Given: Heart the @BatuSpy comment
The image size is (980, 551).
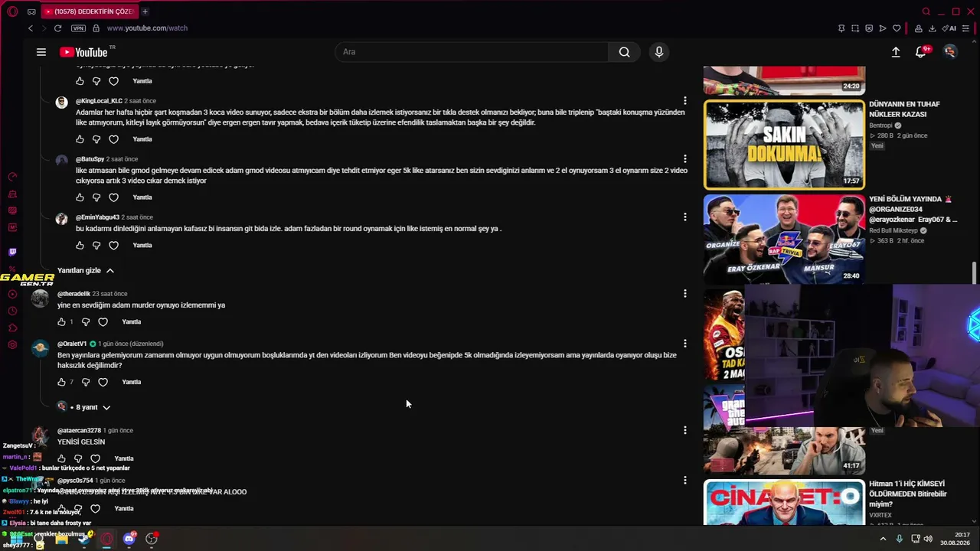Looking at the screenshot, I should (x=113, y=197).
